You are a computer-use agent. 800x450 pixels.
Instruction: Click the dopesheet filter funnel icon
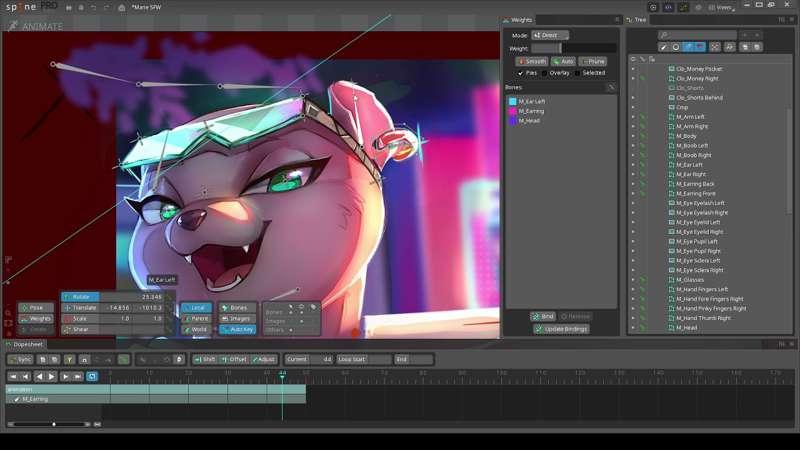click(69, 360)
